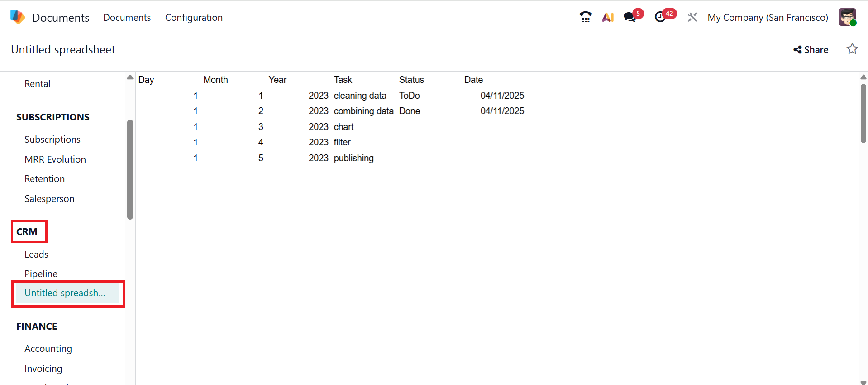Click the user avatar picture
Viewport: 868px width, 385px height.
click(847, 17)
